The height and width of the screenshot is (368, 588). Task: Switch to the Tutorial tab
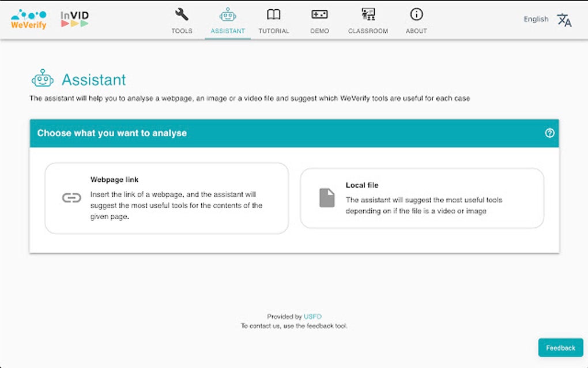(273, 22)
